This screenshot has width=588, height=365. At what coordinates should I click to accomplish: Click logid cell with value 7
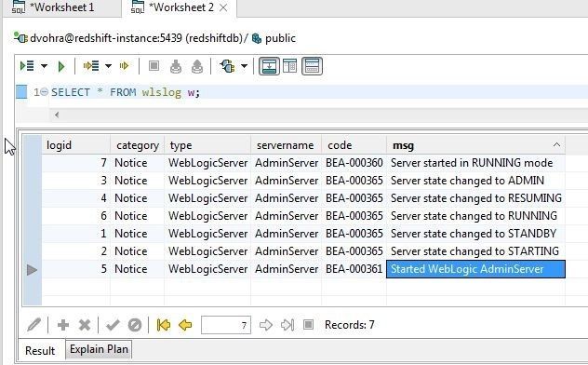pyautogui.click(x=75, y=163)
